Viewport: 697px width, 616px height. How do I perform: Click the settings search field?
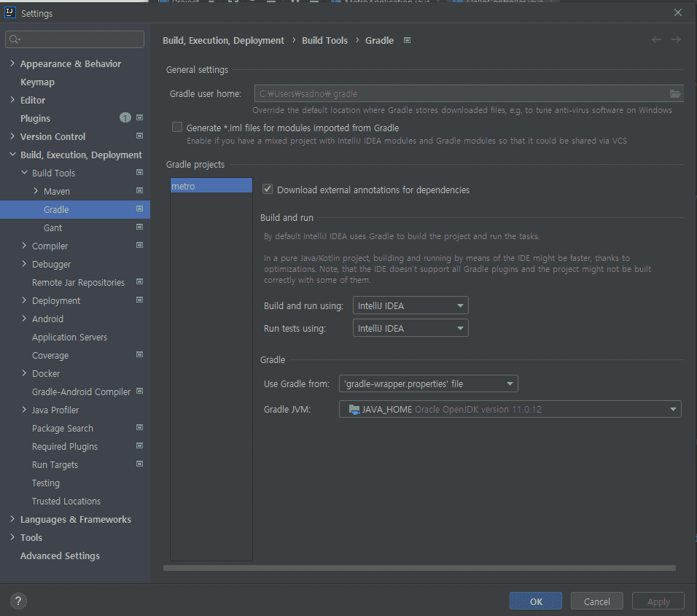pos(74,39)
